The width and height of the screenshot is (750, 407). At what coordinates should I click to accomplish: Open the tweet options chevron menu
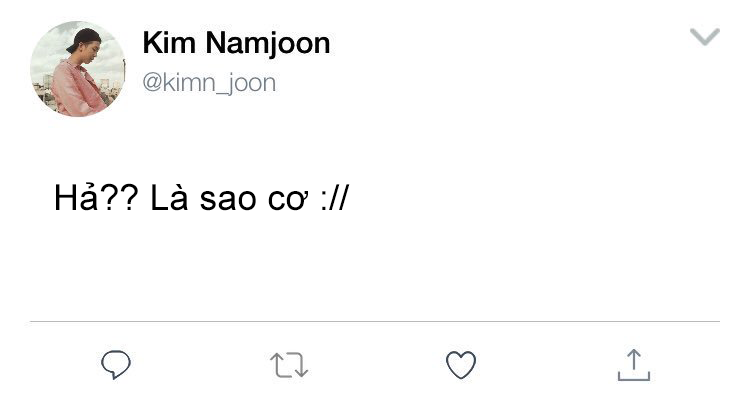click(705, 38)
